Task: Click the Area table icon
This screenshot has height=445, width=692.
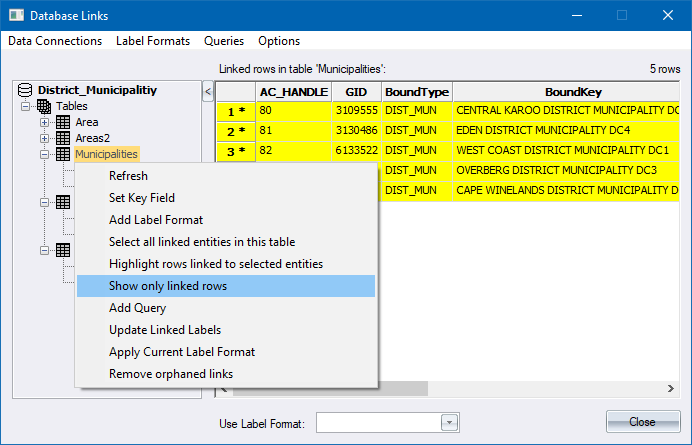Action: coord(63,122)
